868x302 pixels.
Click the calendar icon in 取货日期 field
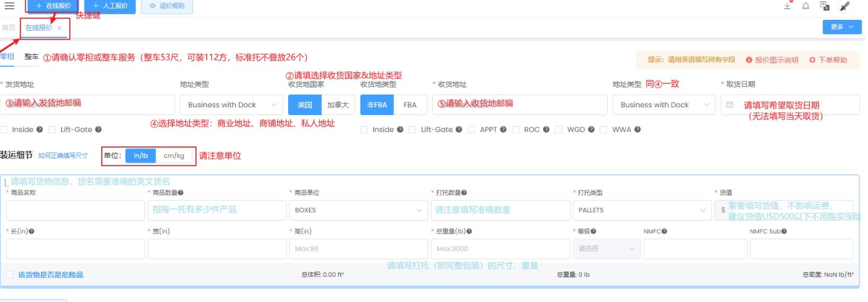pyautogui.click(x=730, y=105)
